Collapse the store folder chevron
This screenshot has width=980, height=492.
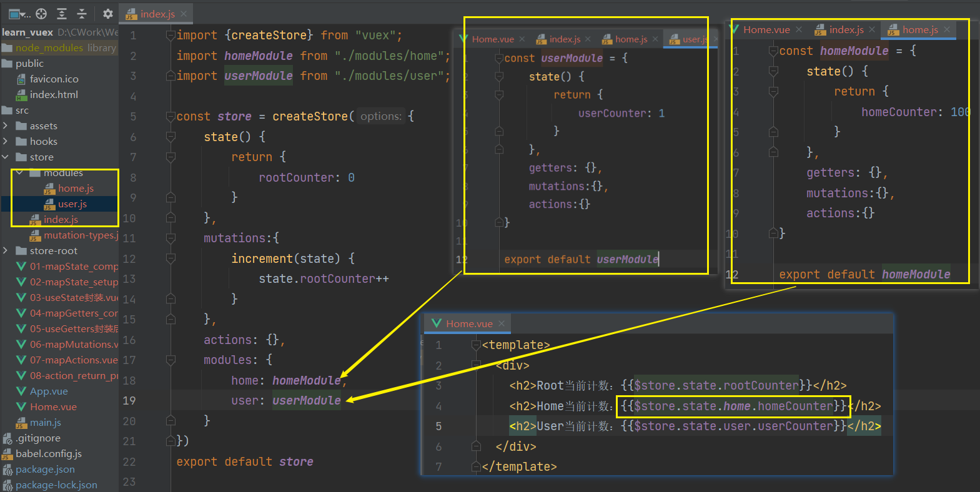pos(6,157)
